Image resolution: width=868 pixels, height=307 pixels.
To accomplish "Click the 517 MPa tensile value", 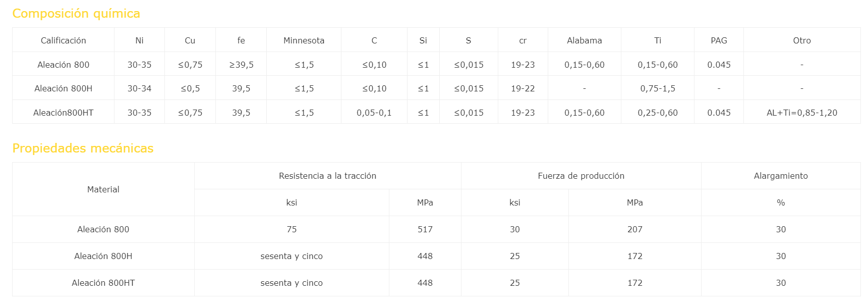I will coord(425,229).
